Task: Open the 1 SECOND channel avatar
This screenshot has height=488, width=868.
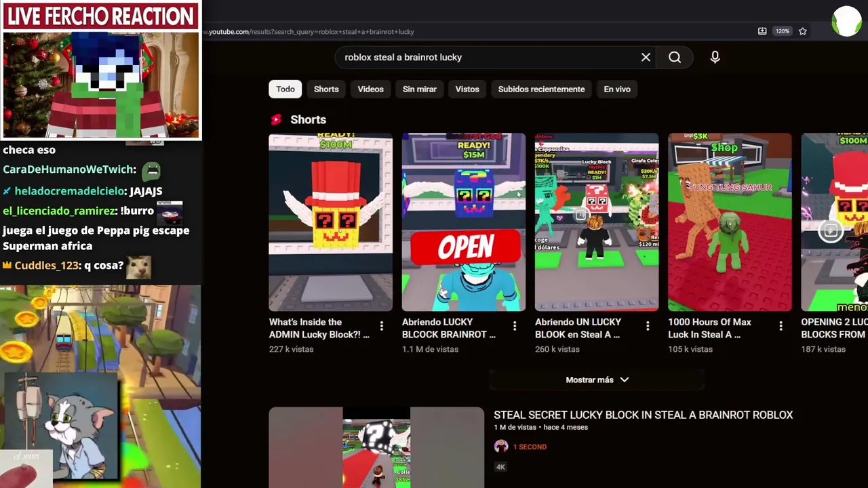Action: tap(501, 446)
